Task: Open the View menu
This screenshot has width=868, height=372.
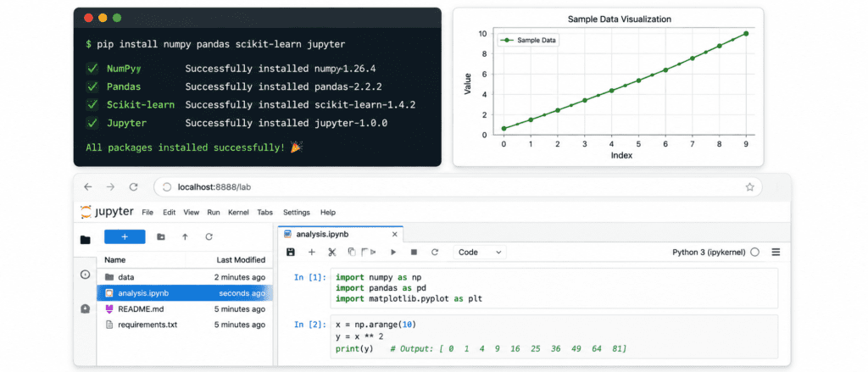Action: point(192,212)
